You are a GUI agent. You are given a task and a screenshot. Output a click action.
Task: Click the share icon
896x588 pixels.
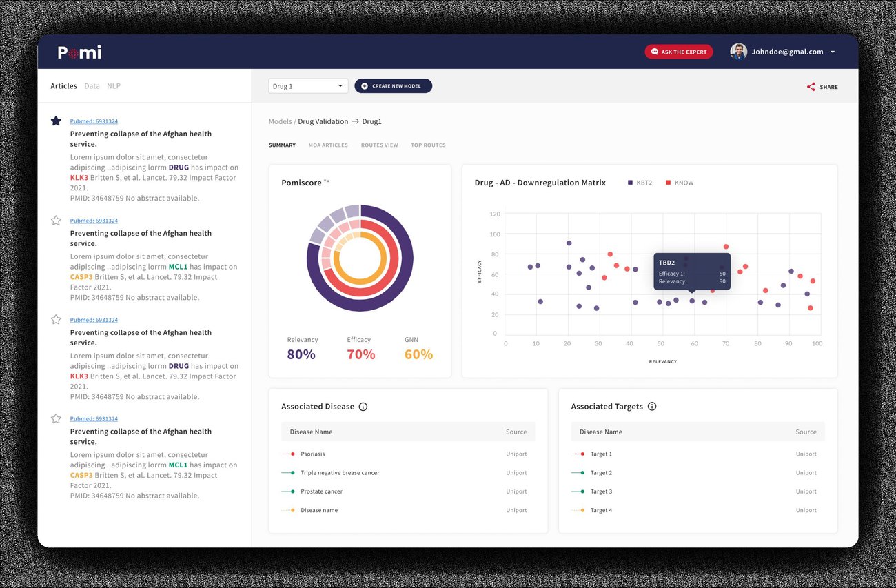811,87
